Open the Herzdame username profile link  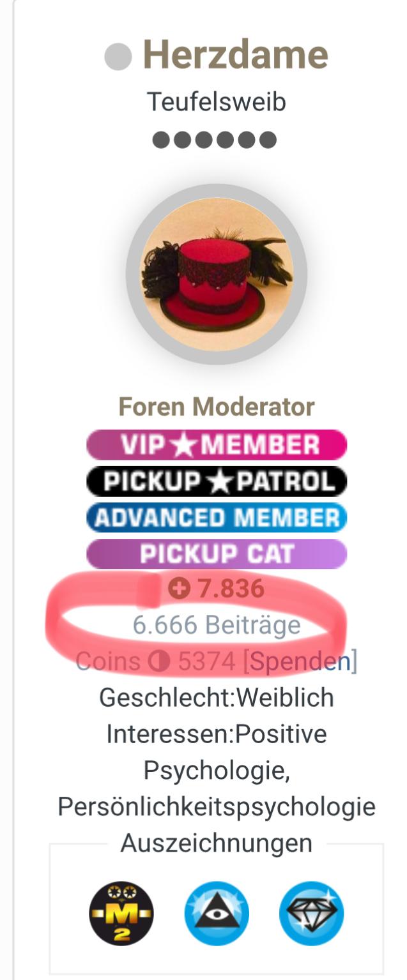(x=235, y=55)
